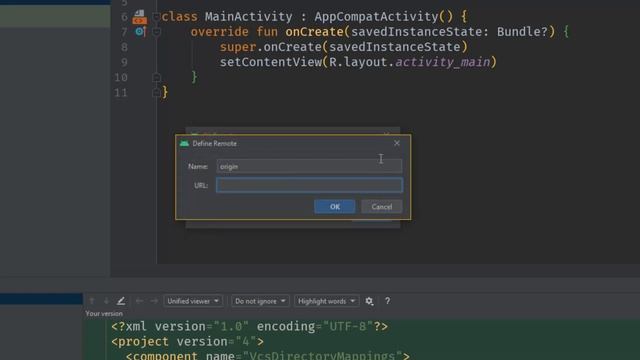
Task: Open diff settings gear icon
Action: coord(369,301)
